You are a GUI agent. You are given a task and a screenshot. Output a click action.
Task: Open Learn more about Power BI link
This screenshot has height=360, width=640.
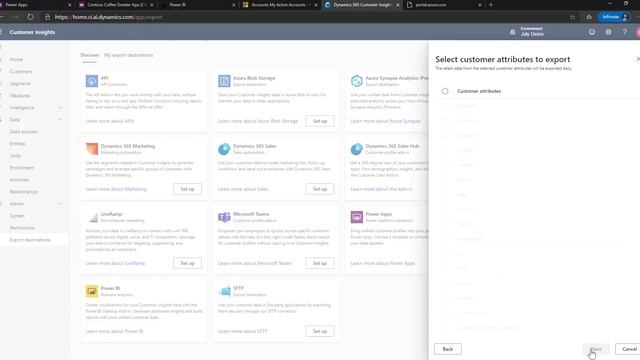pos(114,331)
